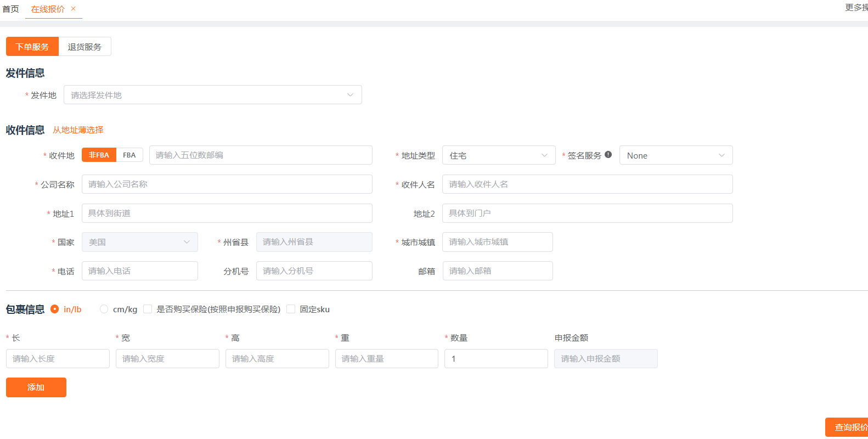Close the 在线报价 tab with the × icon
868x439 pixels.
coord(74,9)
